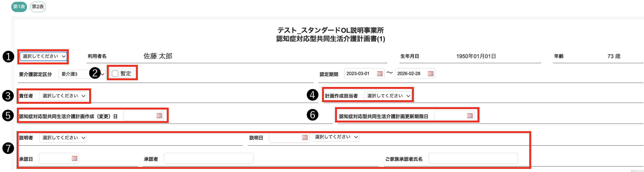Open calendar for certification period end date
This screenshot has height=172, width=644.
(430, 74)
